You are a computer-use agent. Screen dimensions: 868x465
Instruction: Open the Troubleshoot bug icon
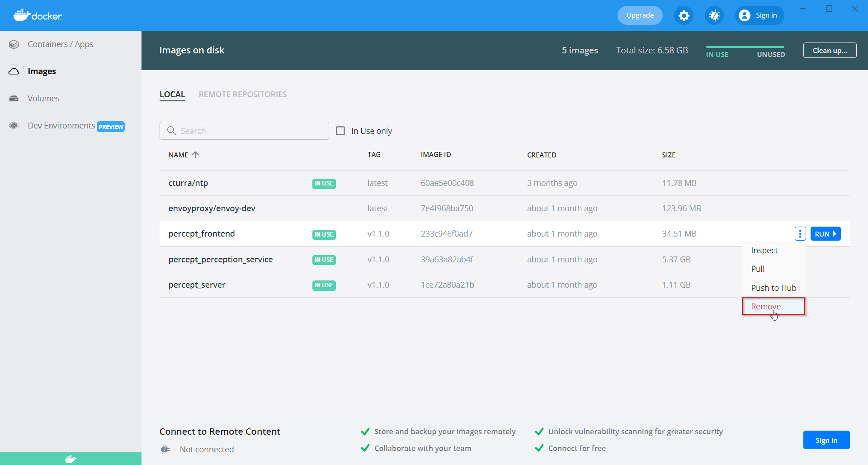pyautogui.click(x=714, y=16)
